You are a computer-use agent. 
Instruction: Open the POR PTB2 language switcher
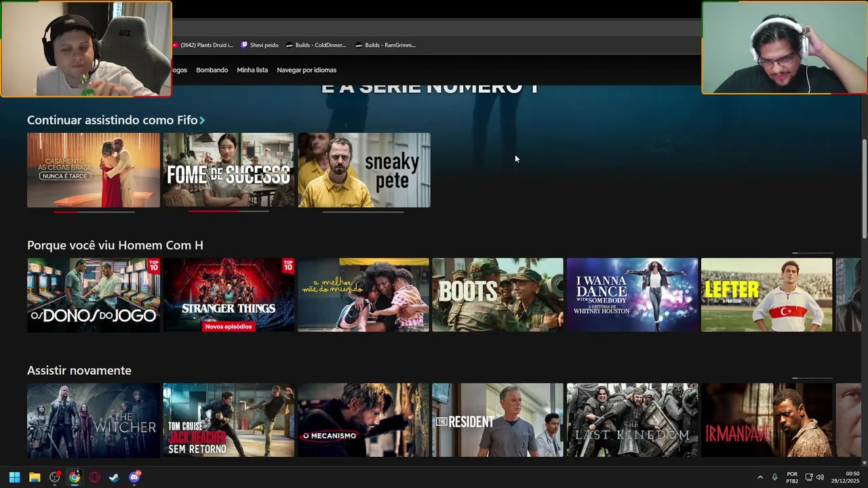[792, 477]
